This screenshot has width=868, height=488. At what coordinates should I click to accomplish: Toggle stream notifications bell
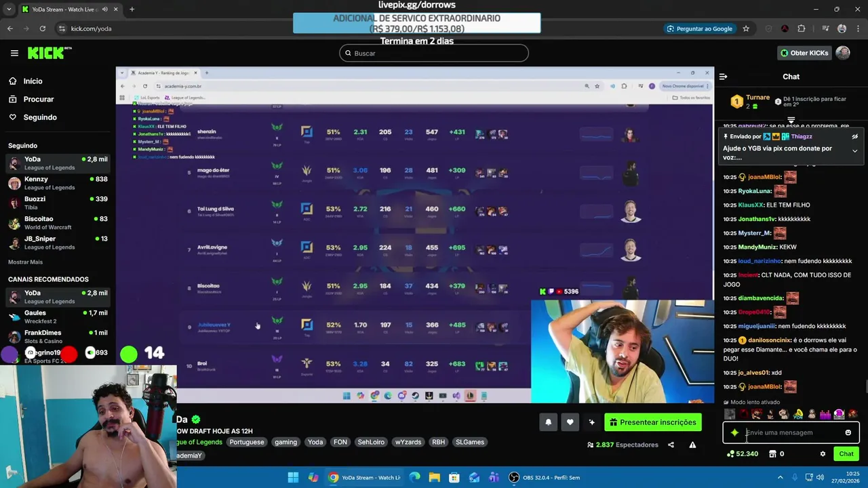point(549,422)
